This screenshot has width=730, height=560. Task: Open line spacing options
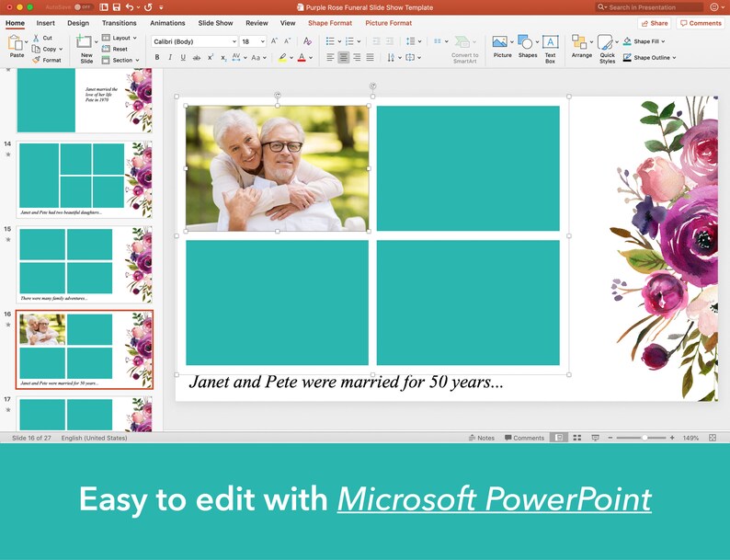(x=414, y=41)
